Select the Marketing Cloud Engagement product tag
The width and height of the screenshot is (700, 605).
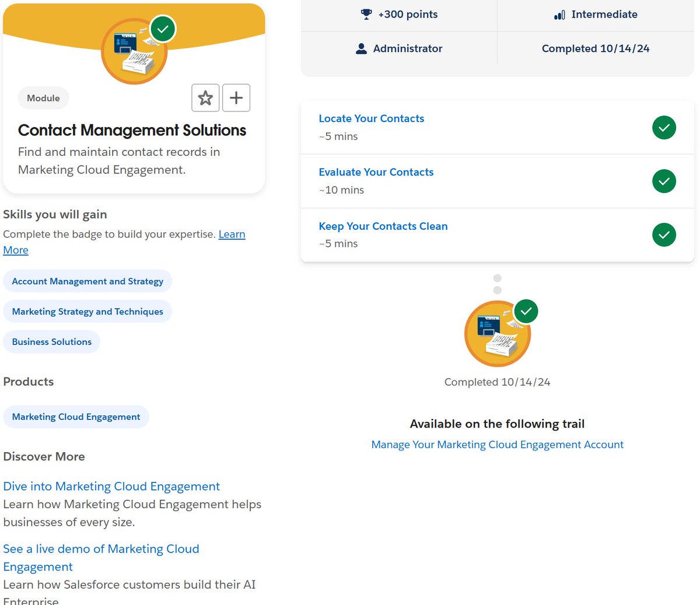(76, 417)
